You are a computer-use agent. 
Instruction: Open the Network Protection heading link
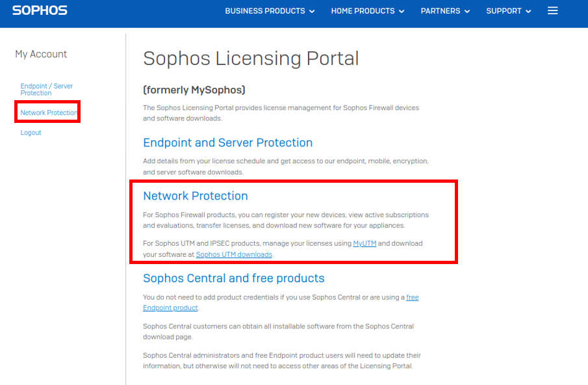click(x=196, y=196)
